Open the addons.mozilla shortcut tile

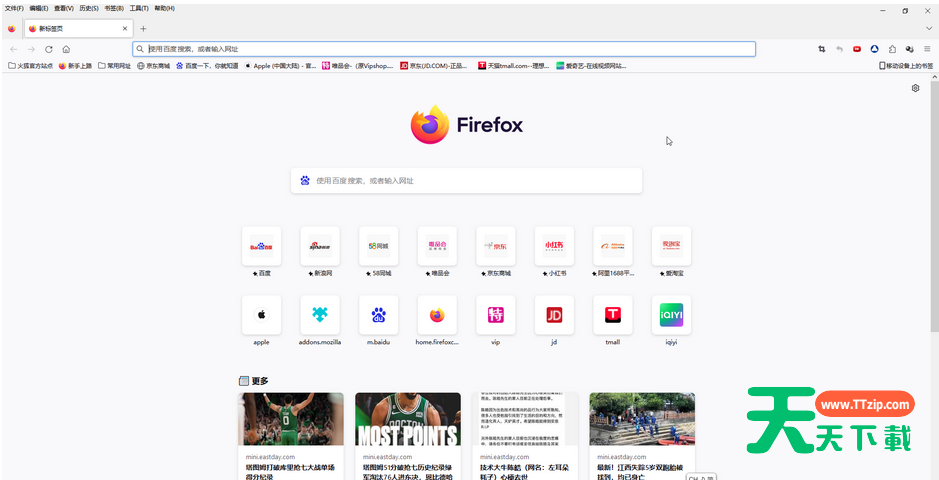320,315
